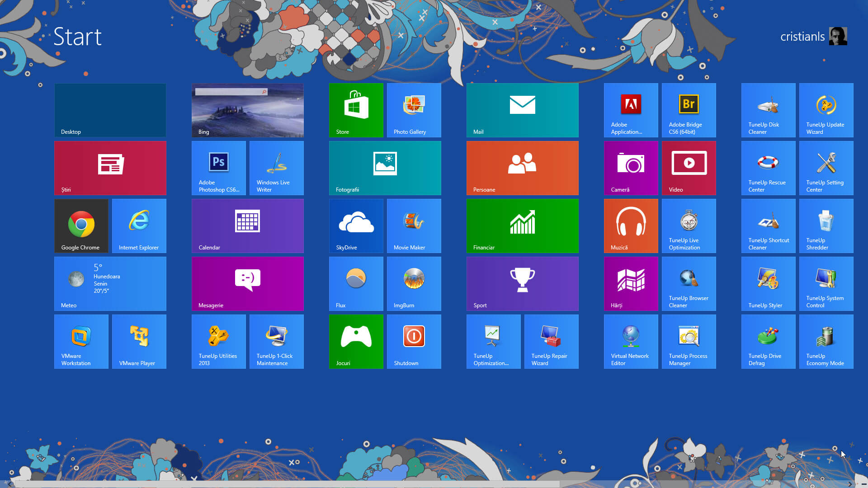The width and height of the screenshot is (868, 488).
Task: Open the Bing search tile
Action: (x=247, y=110)
